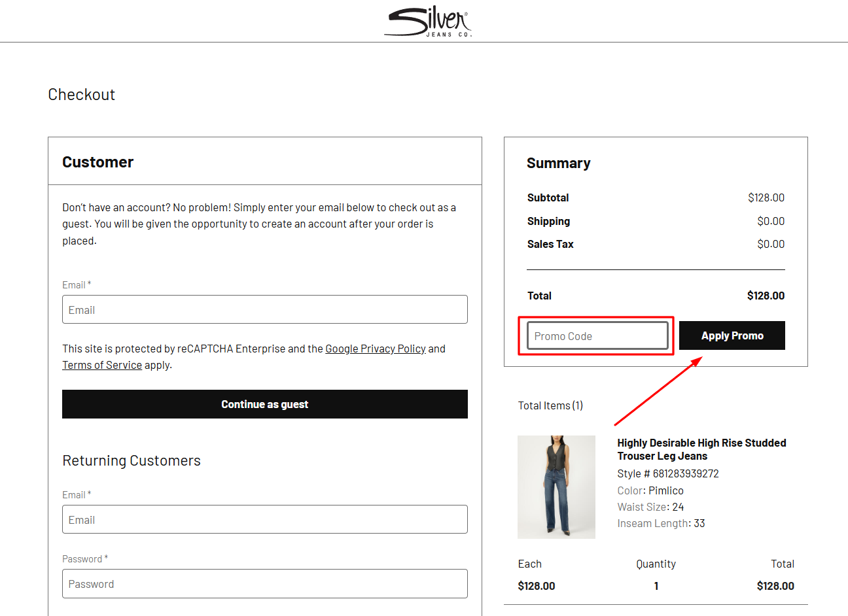Open the product thumbnail image

pyautogui.click(x=556, y=487)
